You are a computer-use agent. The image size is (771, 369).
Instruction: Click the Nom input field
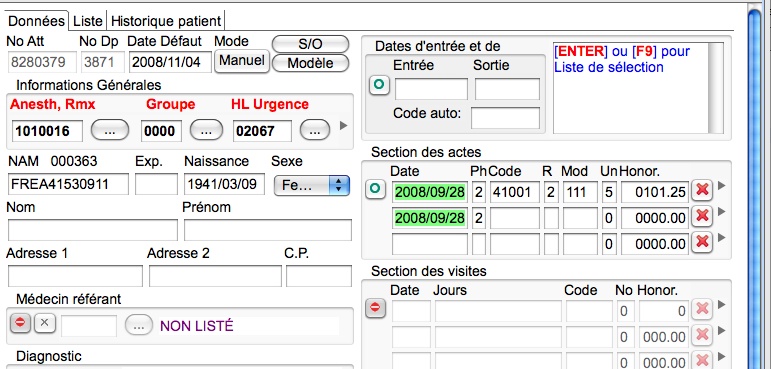coord(93,230)
